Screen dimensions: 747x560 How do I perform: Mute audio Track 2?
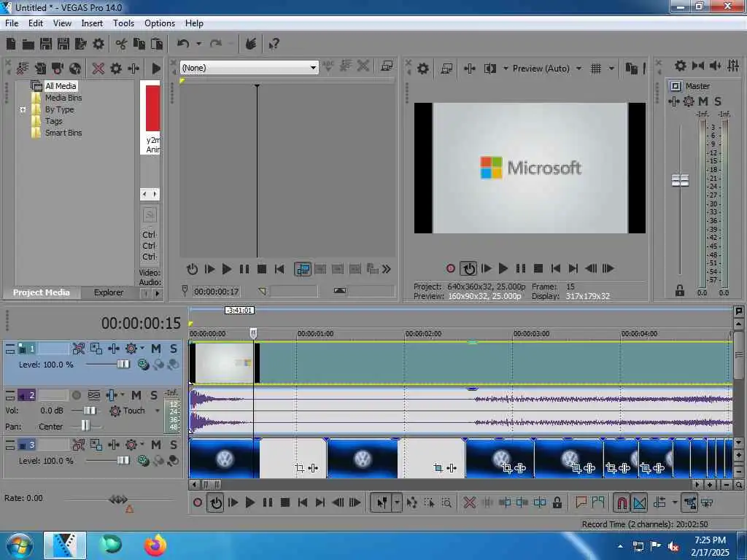tap(136, 395)
